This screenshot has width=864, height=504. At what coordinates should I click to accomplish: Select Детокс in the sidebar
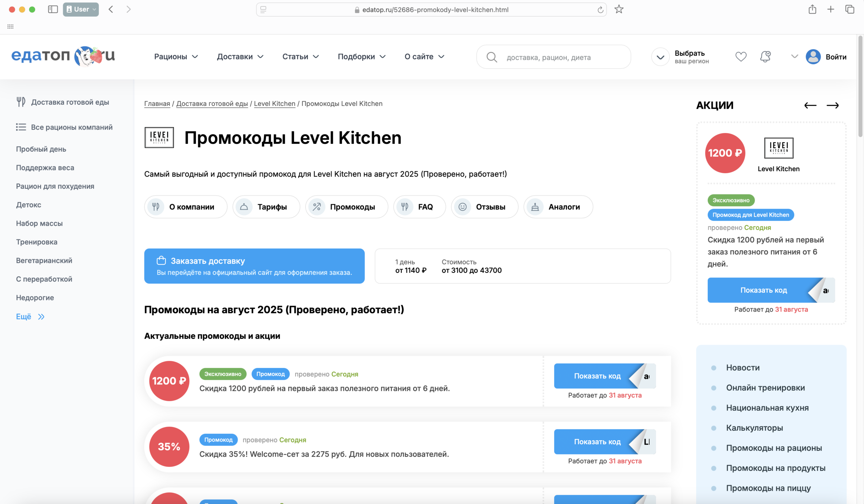[x=28, y=205]
